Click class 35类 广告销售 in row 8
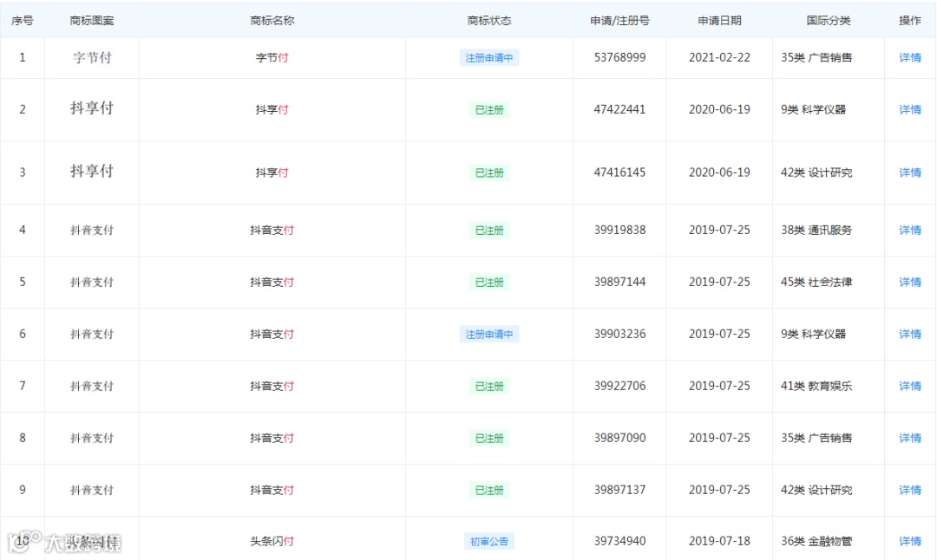 click(816, 439)
